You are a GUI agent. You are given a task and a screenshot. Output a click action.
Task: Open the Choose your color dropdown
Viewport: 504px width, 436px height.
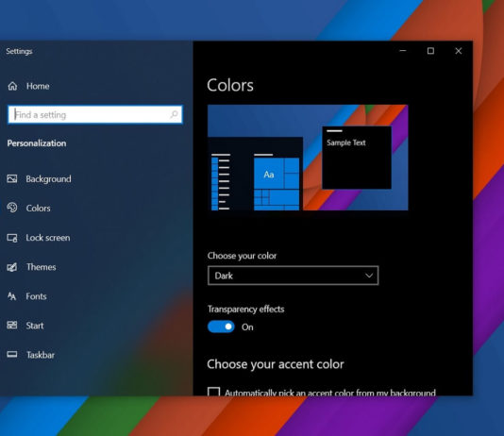click(x=294, y=276)
